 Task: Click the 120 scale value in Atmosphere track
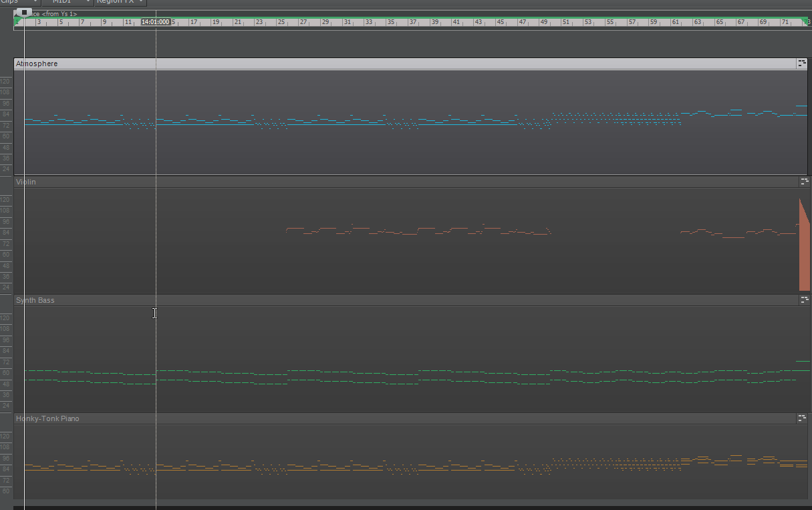point(5,82)
